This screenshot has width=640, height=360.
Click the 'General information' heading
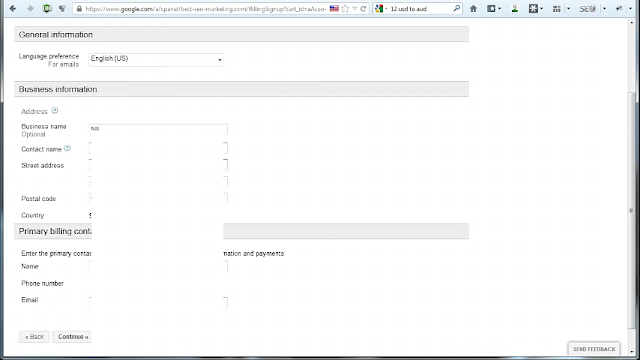(56, 35)
